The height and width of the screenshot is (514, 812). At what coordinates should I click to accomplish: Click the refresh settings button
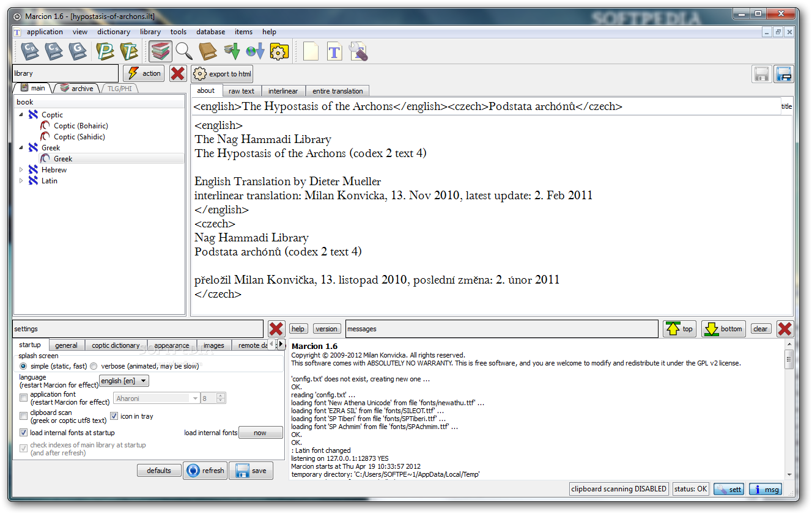click(205, 471)
